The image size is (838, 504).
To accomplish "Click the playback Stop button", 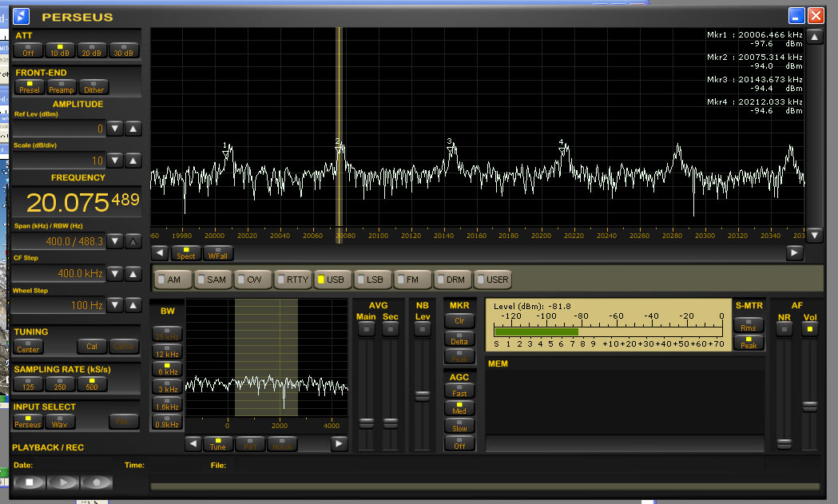I will pyautogui.click(x=29, y=482).
